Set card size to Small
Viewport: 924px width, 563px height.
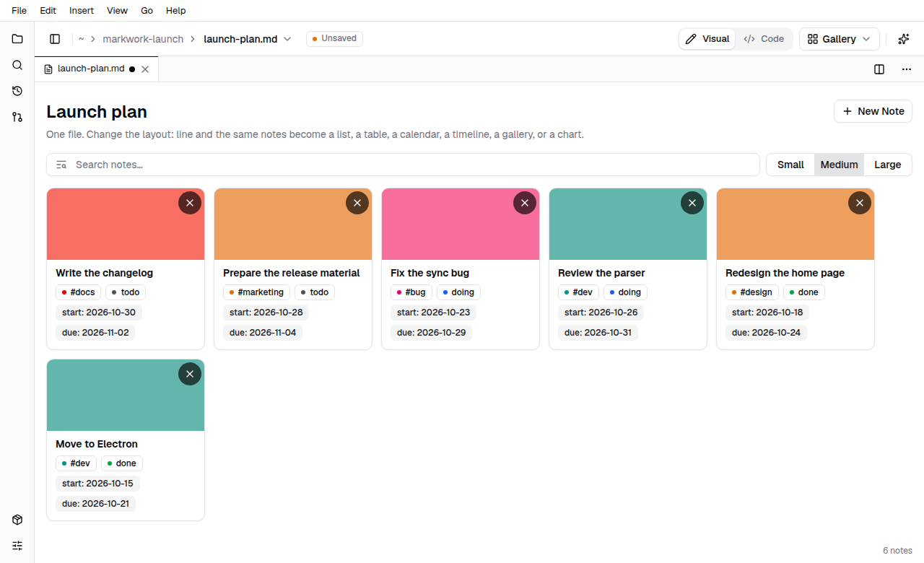click(790, 165)
